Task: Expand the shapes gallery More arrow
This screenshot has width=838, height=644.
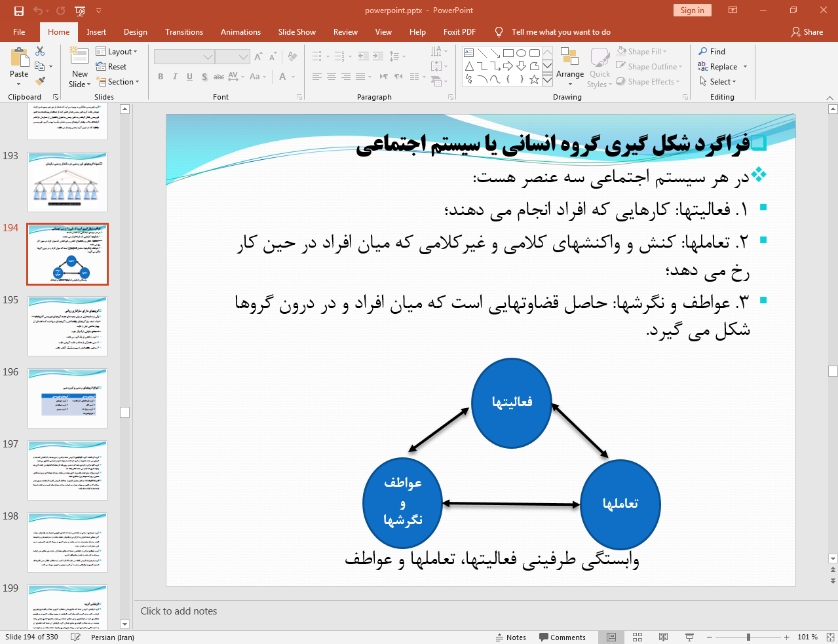Action: (x=547, y=80)
